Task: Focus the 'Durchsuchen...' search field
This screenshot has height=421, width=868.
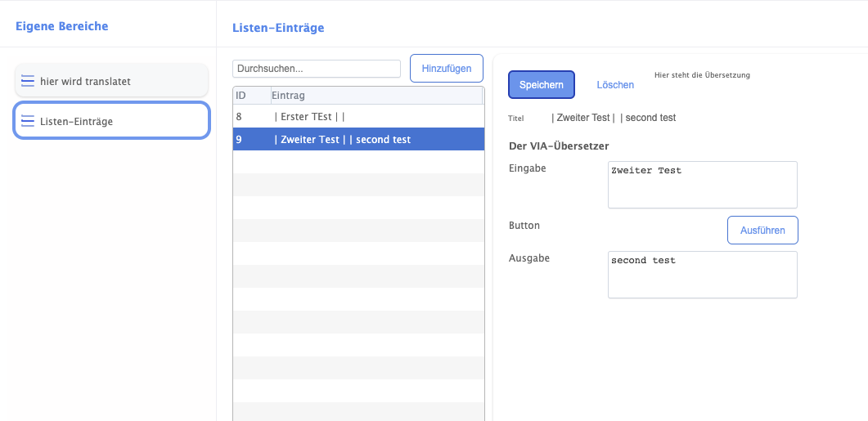Action: click(x=316, y=69)
